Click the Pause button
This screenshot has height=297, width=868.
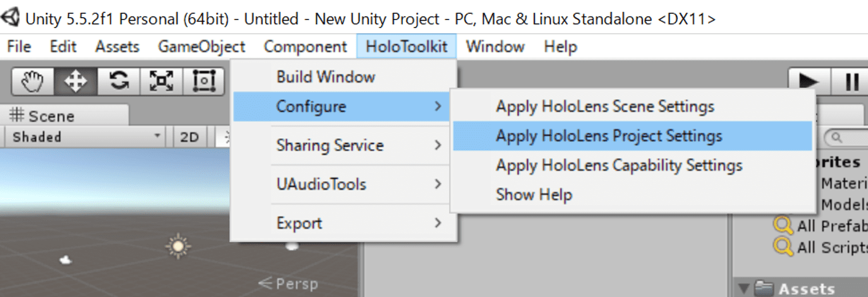[x=850, y=81]
